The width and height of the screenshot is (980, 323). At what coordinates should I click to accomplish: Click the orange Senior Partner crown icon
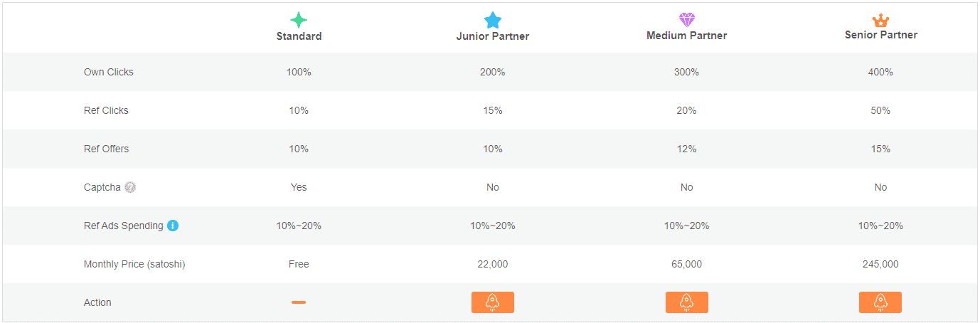[880, 20]
